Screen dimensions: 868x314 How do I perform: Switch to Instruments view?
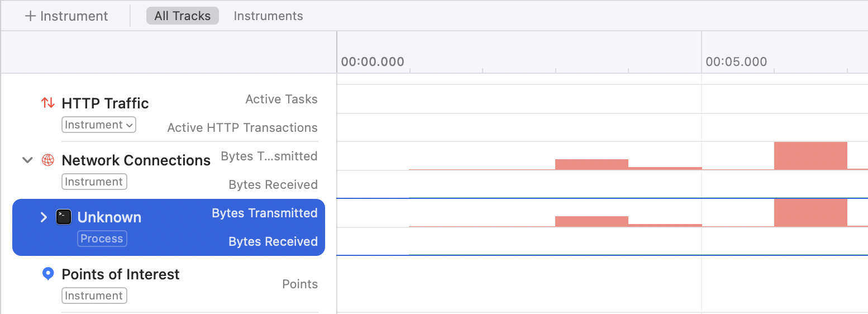click(x=268, y=16)
